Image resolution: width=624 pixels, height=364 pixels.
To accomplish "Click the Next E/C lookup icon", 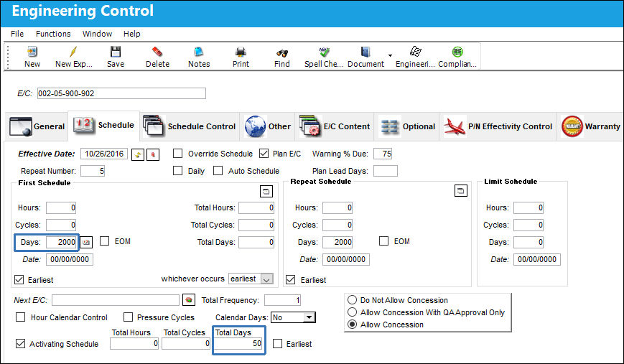I will 189,300.
